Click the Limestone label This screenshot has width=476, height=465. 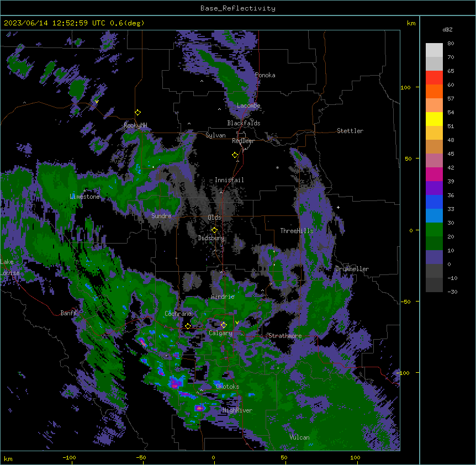(84, 197)
